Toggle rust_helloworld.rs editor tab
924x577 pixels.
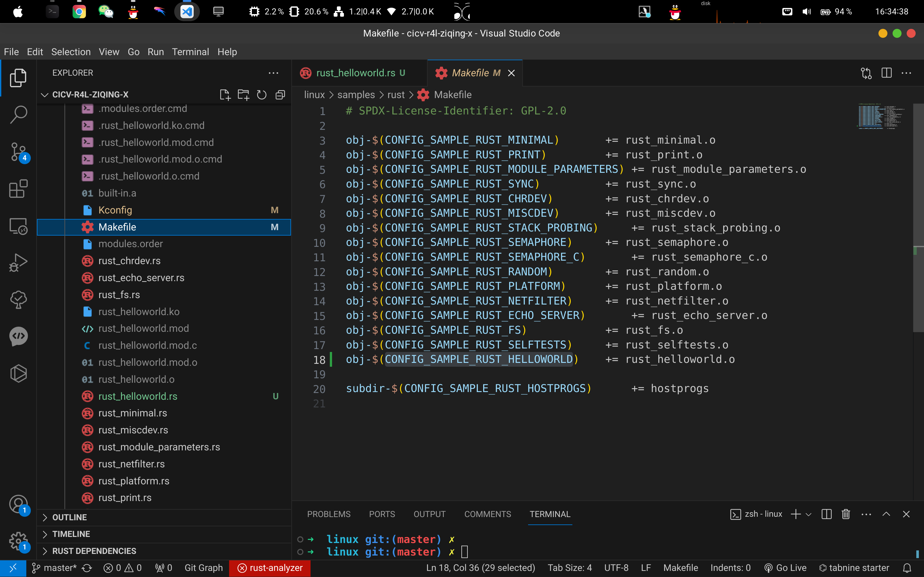353,73
